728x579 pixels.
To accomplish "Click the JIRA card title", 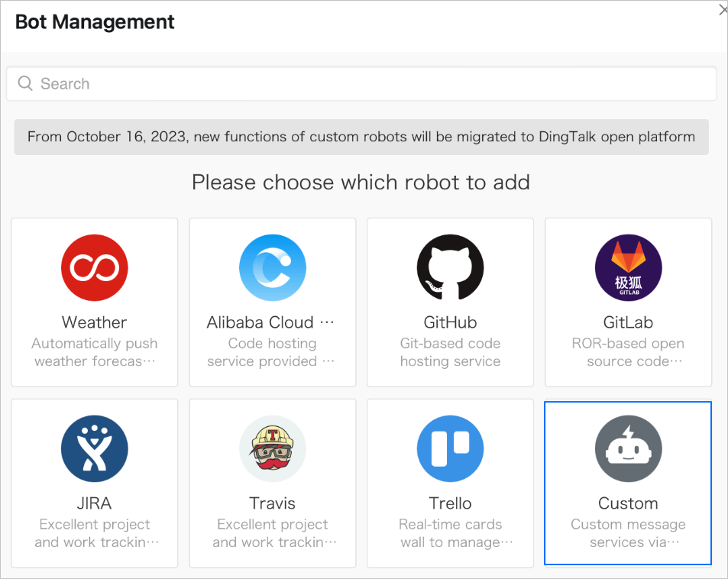I will [94, 503].
